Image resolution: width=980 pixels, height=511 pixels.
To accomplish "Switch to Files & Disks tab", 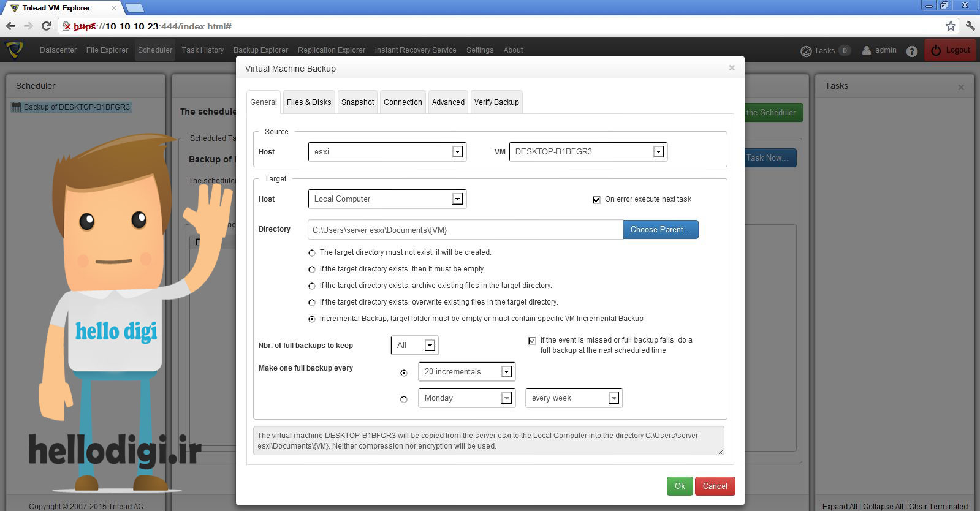I will [309, 102].
